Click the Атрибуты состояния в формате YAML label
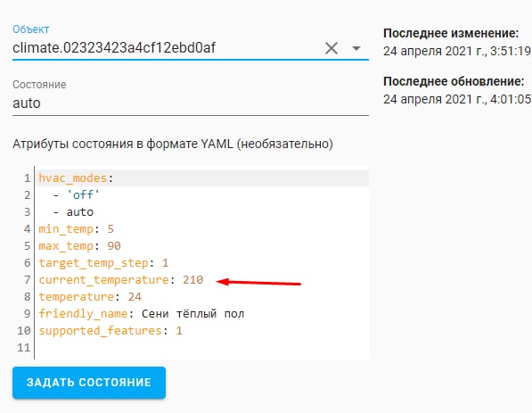532x413 pixels. tap(173, 144)
